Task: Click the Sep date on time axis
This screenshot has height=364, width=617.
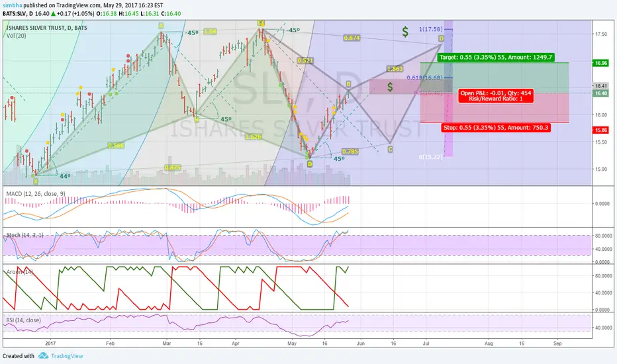Action: point(557,343)
